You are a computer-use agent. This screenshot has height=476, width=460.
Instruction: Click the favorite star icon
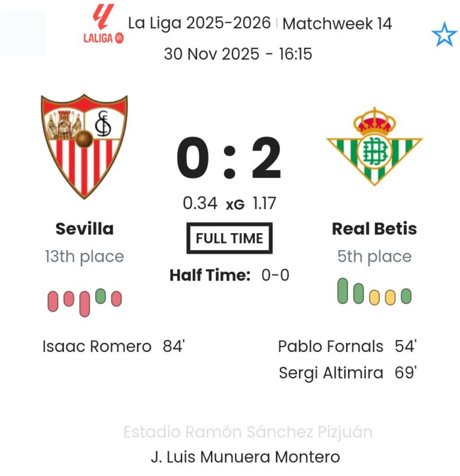click(444, 35)
